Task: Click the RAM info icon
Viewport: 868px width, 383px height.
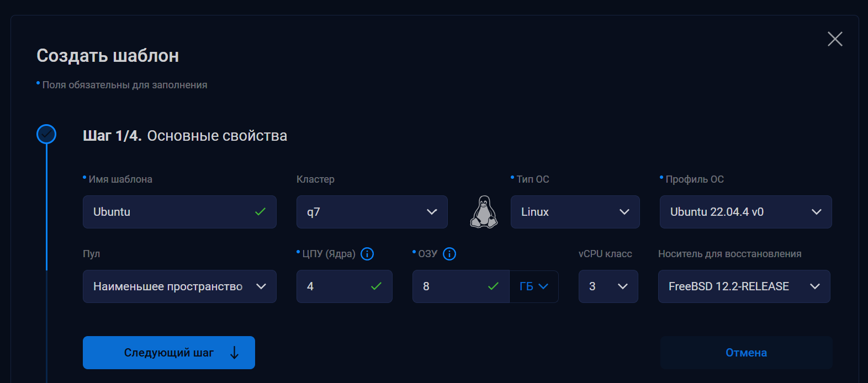Action: click(x=449, y=254)
